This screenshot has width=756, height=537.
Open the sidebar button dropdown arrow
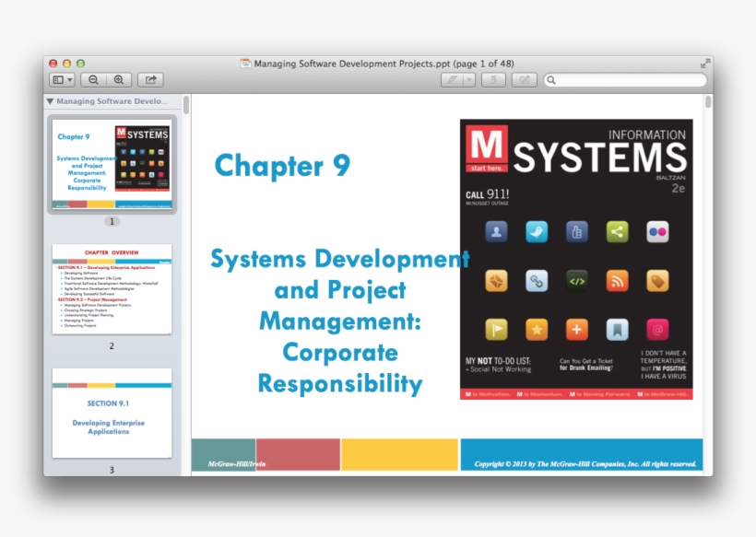pos(71,79)
